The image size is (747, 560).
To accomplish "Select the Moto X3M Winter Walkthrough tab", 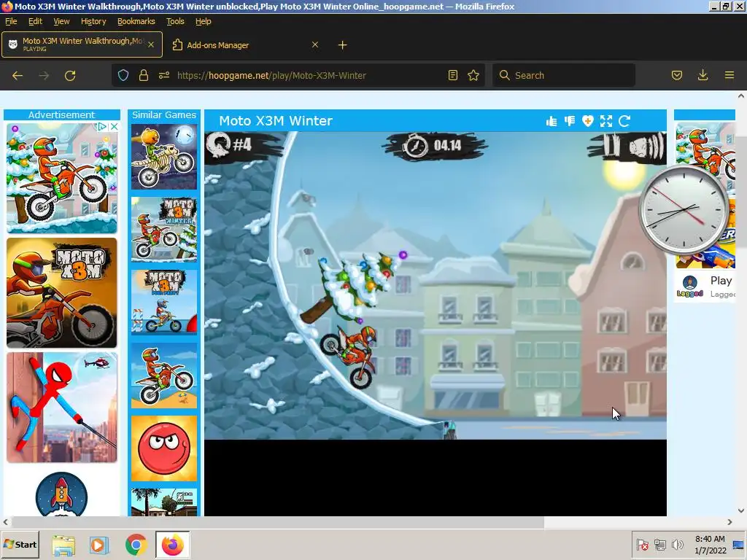I will click(x=82, y=44).
